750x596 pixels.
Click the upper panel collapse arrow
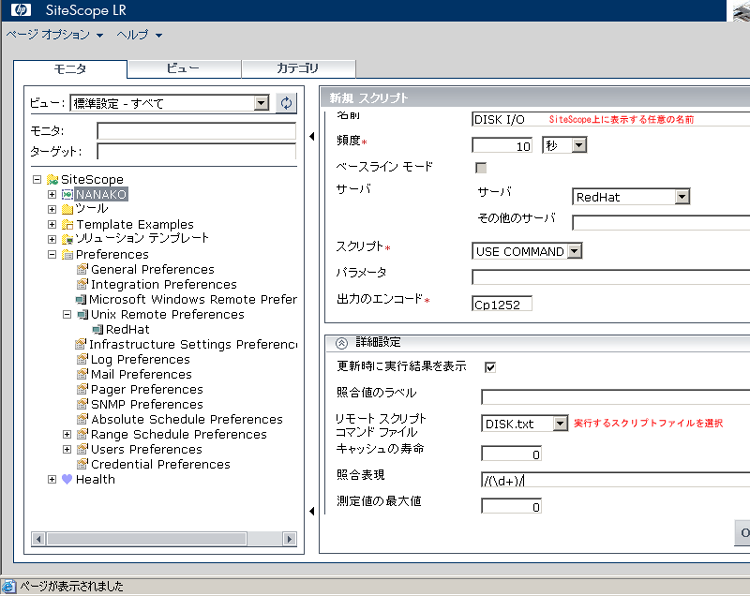tap(312, 136)
